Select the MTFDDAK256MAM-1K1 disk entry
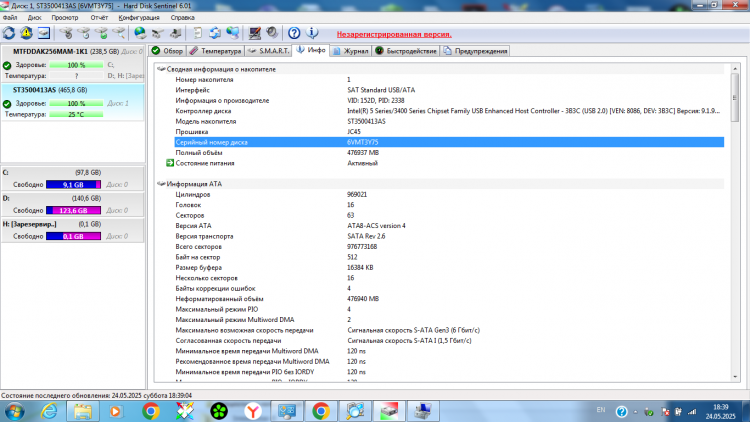Screen dimensions: 750x422 tap(73, 64)
